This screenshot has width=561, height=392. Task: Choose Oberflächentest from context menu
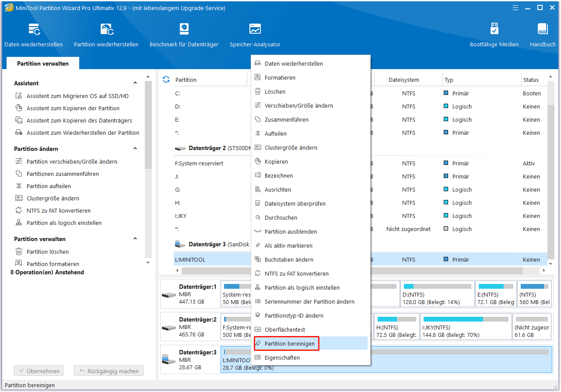(x=311, y=329)
